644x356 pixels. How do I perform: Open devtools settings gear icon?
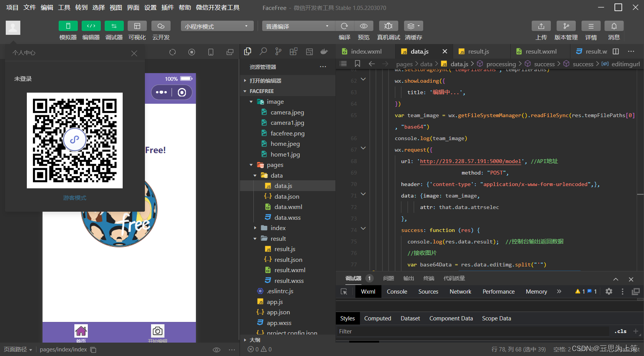pos(609,292)
